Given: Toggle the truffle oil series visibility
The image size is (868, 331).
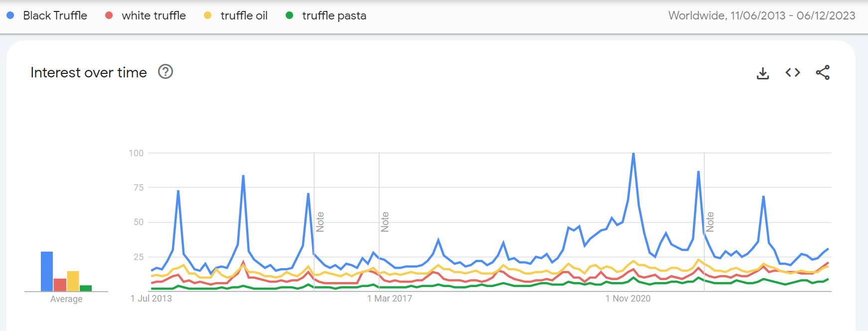Looking at the screenshot, I should (x=243, y=15).
